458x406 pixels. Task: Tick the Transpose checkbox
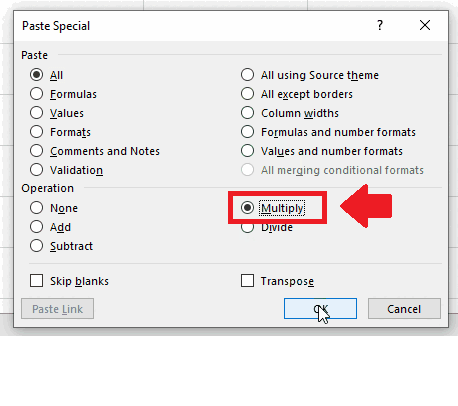point(247,281)
